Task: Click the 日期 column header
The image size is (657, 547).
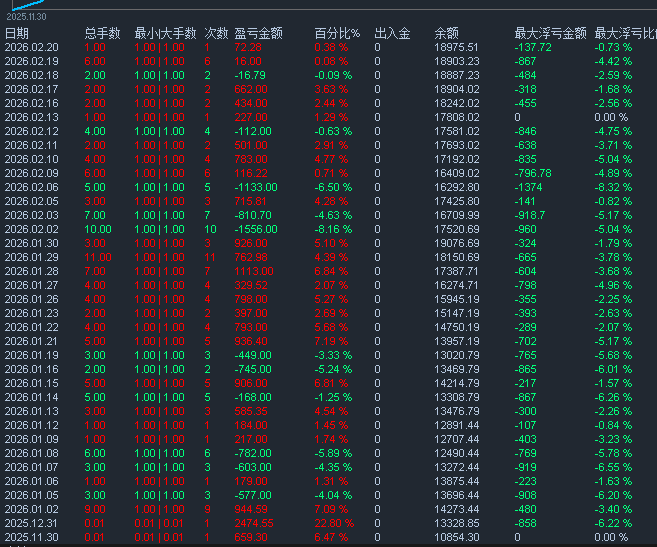Action: [17, 34]
